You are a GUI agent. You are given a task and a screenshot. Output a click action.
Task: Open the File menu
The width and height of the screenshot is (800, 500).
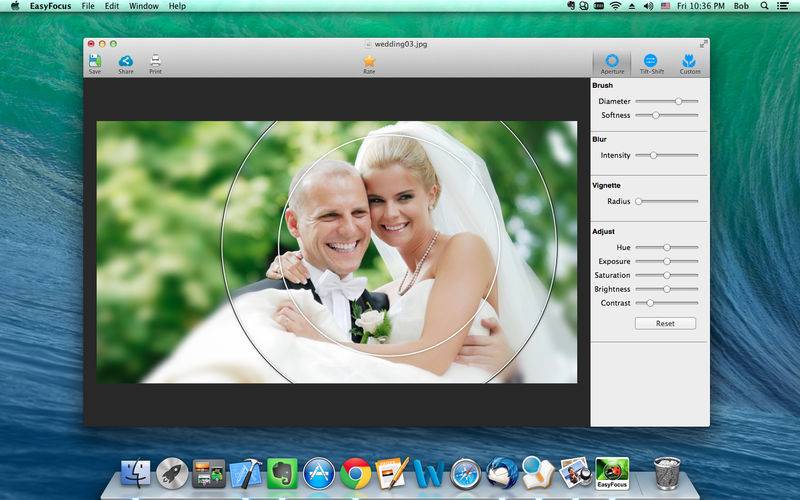coord(88,6)
